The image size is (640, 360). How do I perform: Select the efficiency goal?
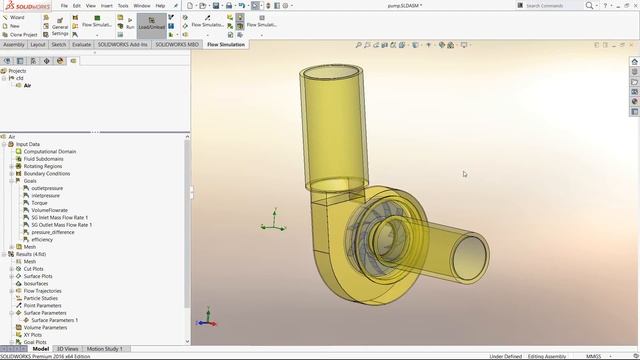pos(42,240)
